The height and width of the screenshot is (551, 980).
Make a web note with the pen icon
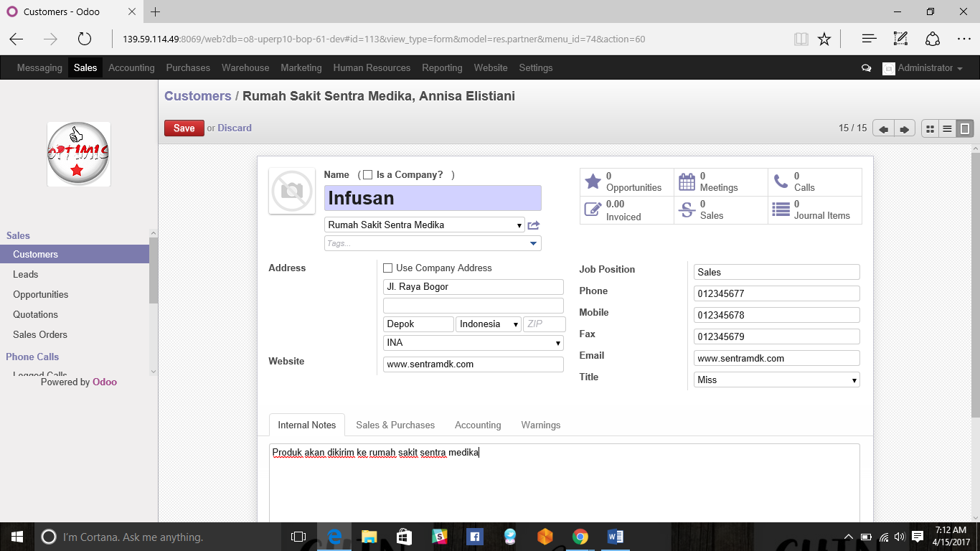(x=900, y=39)
